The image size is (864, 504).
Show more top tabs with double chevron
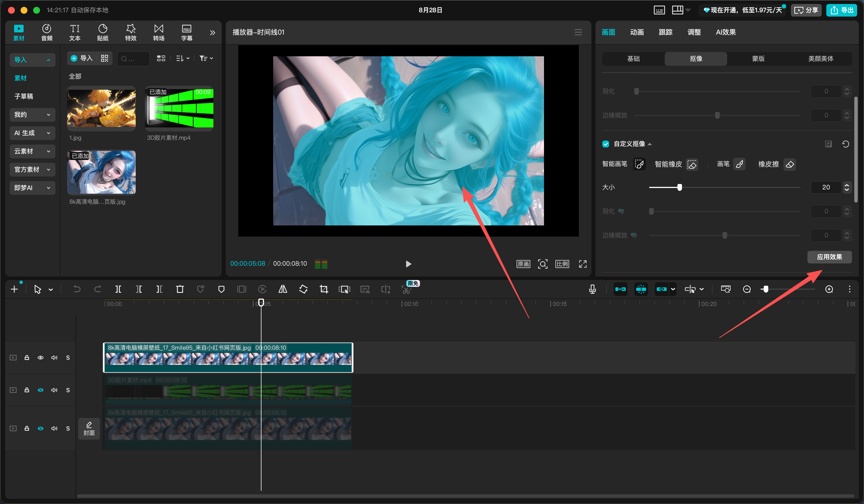[213, 33]
